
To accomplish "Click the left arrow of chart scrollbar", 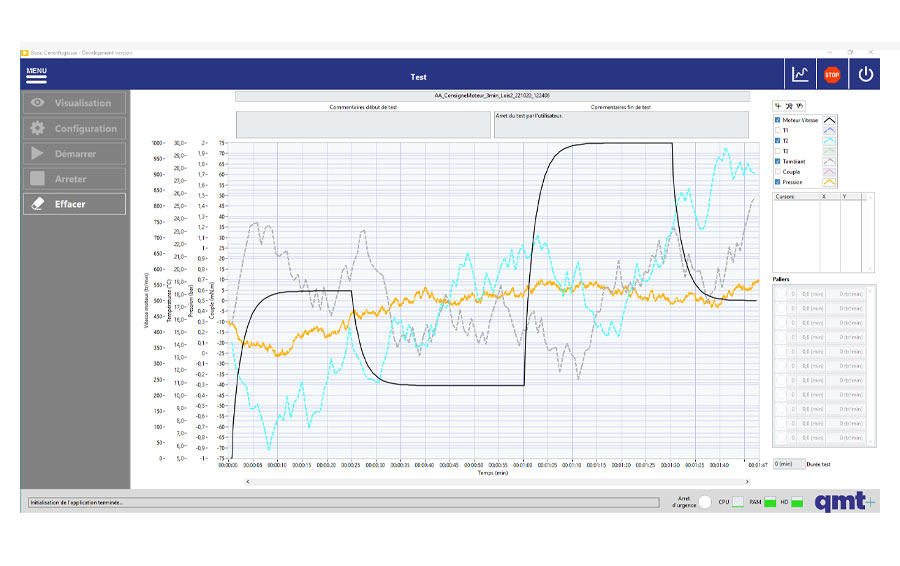I will point(248,481).
